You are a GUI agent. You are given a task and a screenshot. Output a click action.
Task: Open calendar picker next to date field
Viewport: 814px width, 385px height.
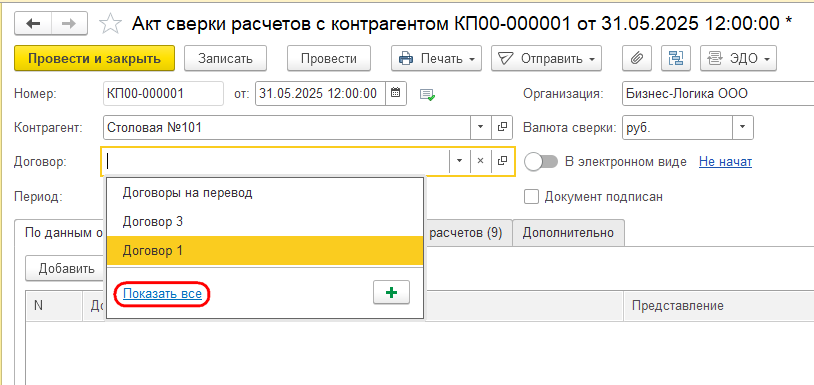[396, 93]
